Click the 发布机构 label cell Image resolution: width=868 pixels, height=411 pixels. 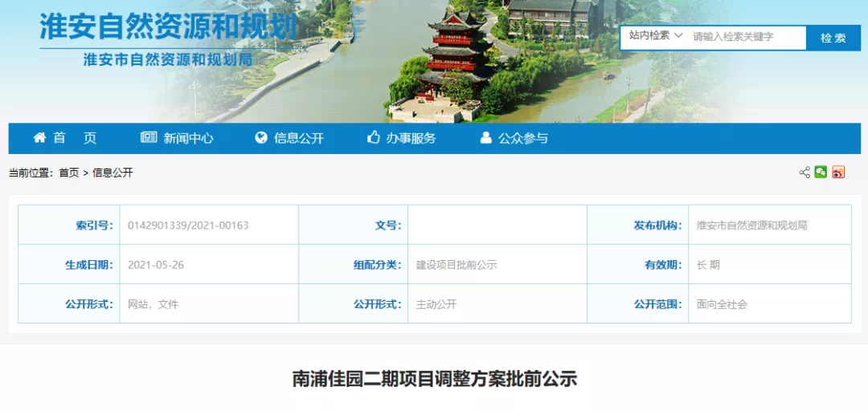coord(637,225)
